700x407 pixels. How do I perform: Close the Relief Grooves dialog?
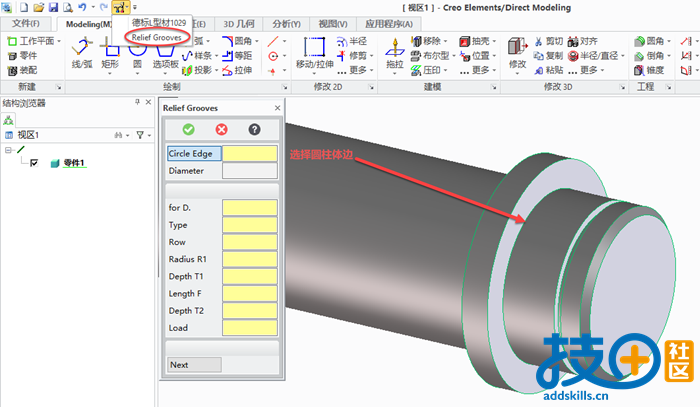click(x=277, y=108)
